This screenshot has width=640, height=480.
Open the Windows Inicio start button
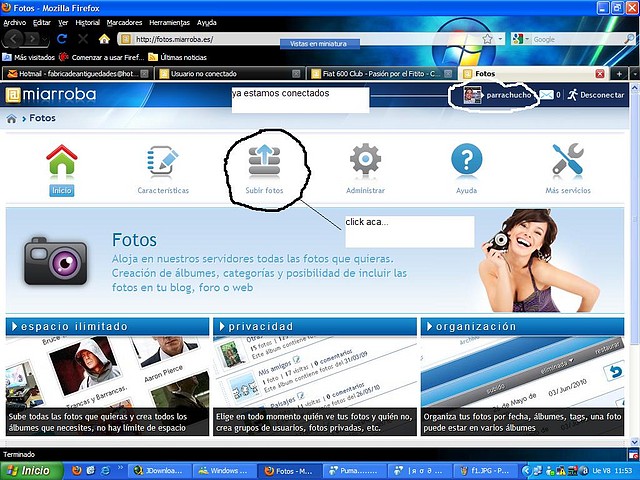(x=32, y=471)
